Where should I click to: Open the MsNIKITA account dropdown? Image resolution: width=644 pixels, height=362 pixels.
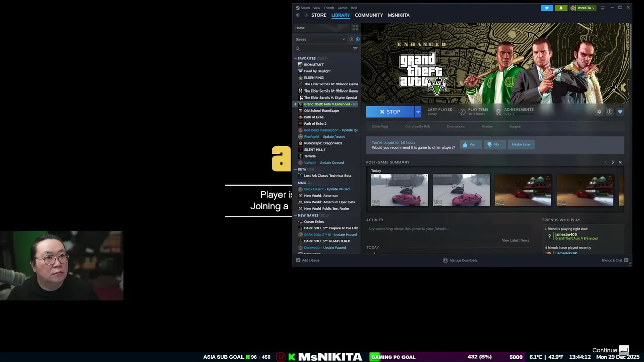tap(583, 8)
